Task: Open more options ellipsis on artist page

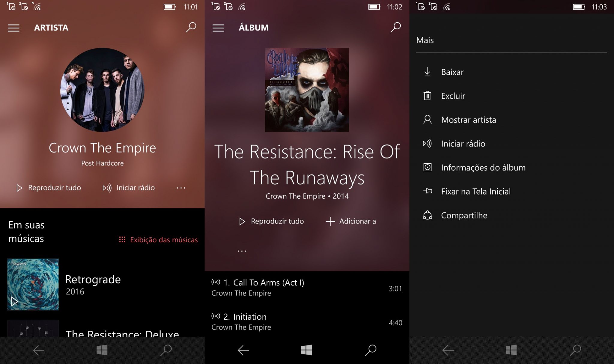Action: coord(181,188)
